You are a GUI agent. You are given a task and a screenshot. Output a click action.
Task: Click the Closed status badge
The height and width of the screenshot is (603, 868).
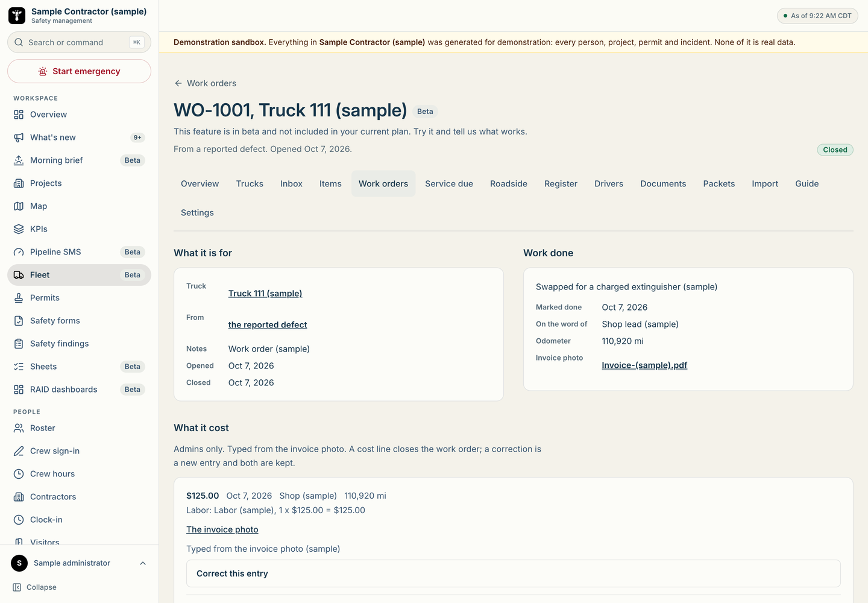tap(835, 150)
